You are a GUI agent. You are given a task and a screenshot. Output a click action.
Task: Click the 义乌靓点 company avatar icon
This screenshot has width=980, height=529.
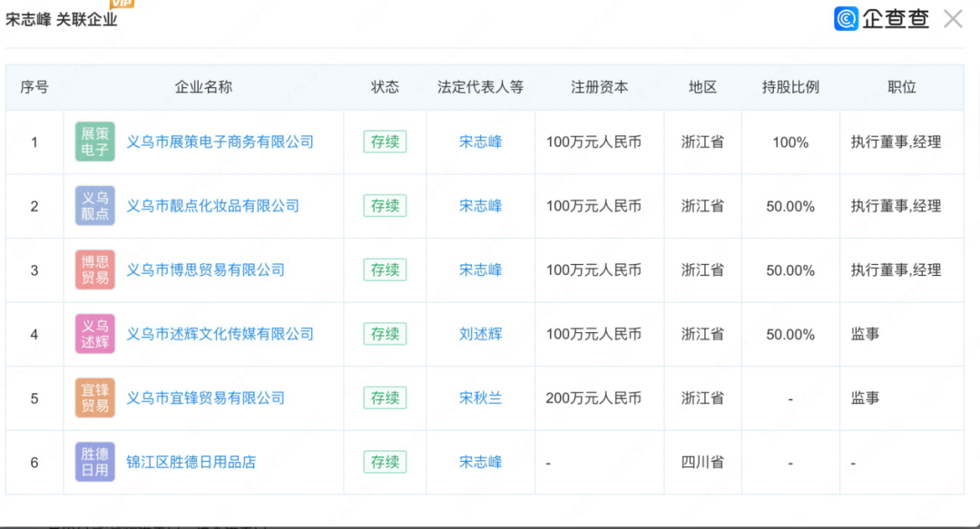[94, 206]
